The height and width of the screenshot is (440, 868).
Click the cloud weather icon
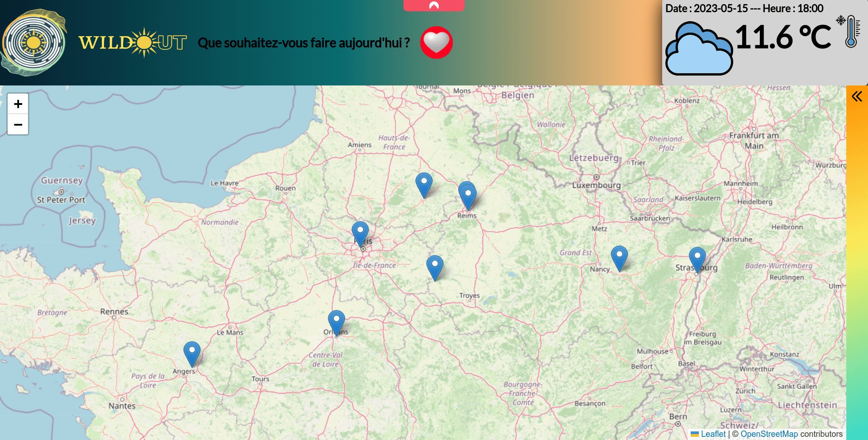point(699,48)
